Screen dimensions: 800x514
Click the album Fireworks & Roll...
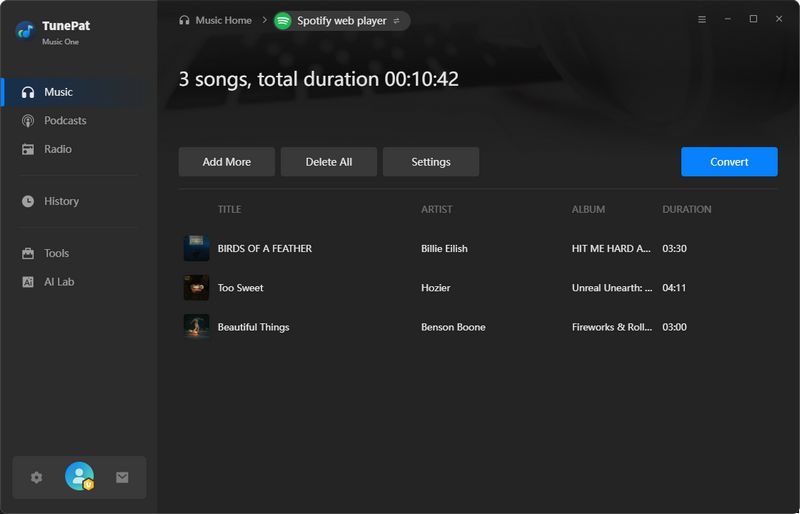point(612,327)
